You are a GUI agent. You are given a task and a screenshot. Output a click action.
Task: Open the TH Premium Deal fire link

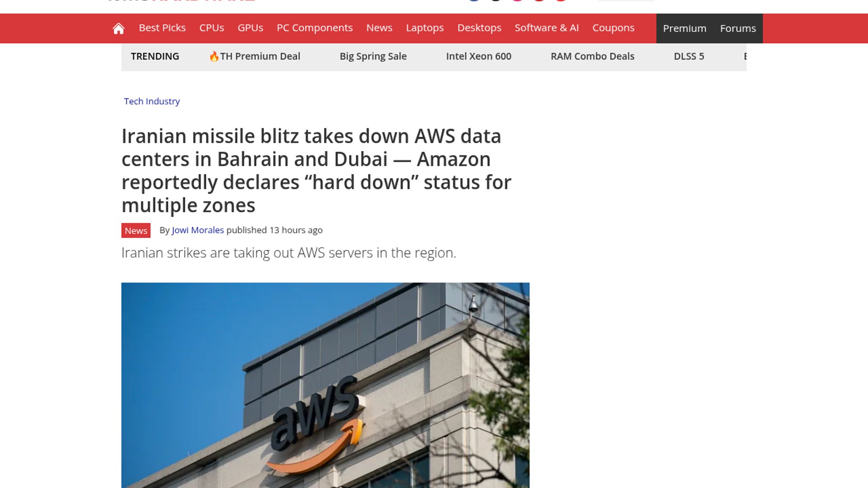[255, 56]
